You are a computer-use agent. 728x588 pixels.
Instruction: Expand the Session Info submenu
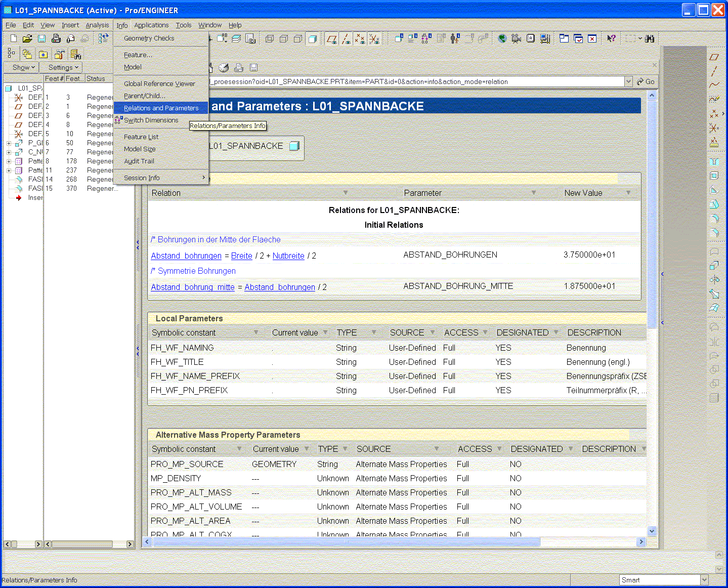point(161,178)
